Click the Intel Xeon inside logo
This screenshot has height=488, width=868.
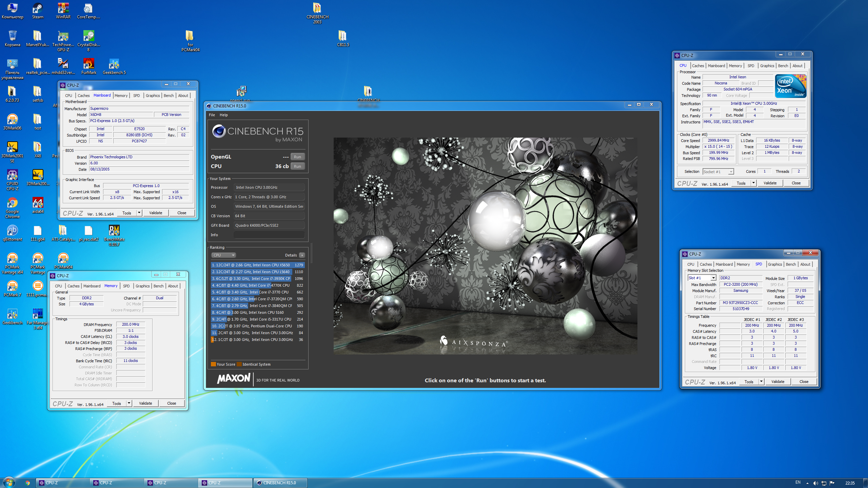791,86
